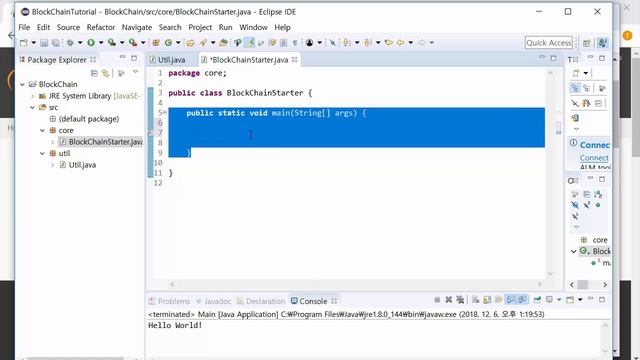Image resolution: width=640 pixels, height=360 pixels.
Task: Toggle Show Whitespace Characters icon
Action: [295, 42]
